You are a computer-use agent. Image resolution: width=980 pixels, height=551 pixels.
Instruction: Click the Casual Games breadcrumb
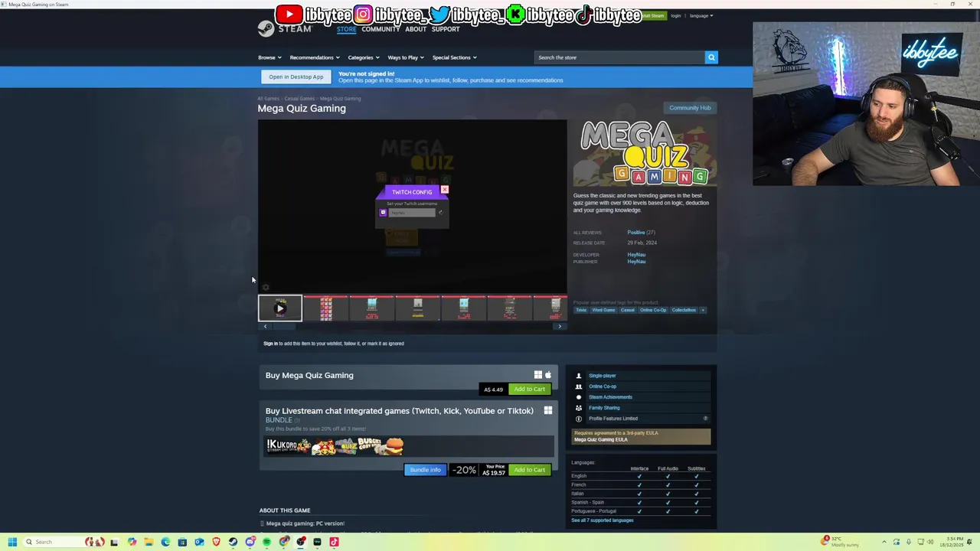[x=299, y=99]
